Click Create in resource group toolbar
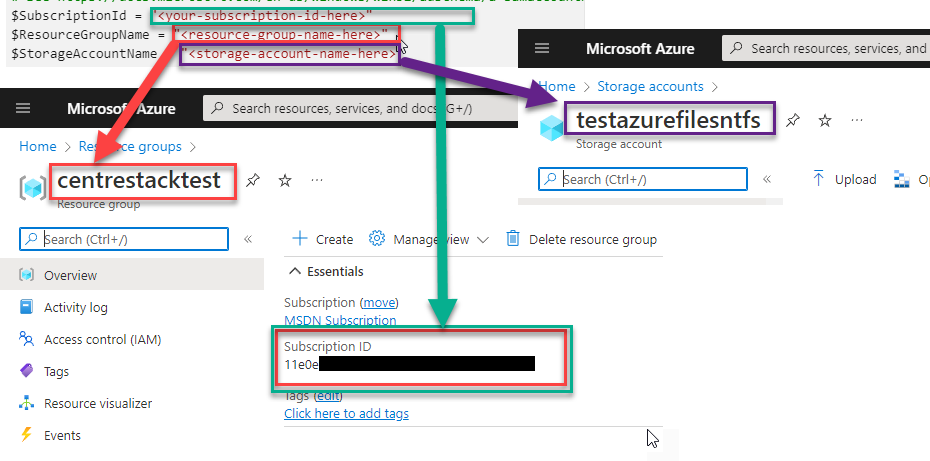Image resolution: width=930 pixels, height=461 pixels. pos(323,240)
